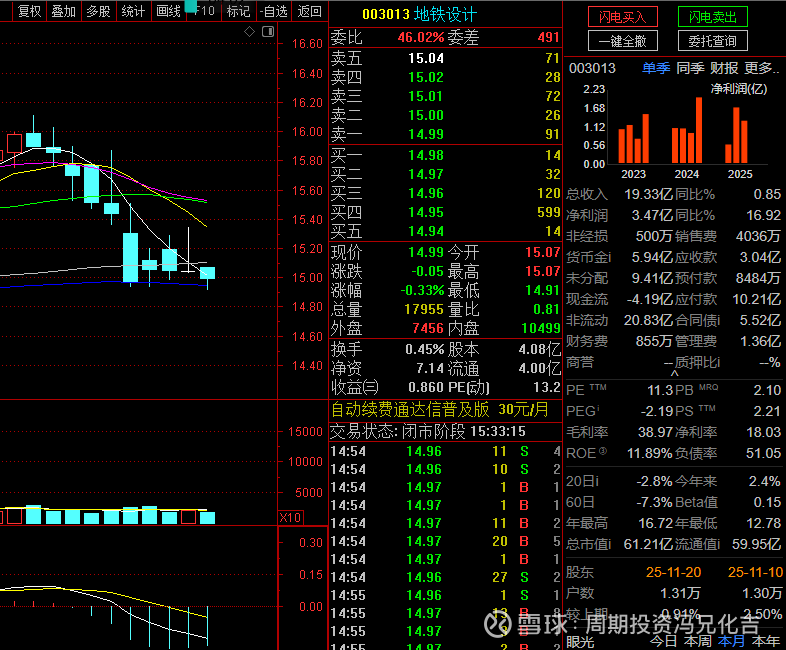Click the 买三 price 14.96

[426, 193]
